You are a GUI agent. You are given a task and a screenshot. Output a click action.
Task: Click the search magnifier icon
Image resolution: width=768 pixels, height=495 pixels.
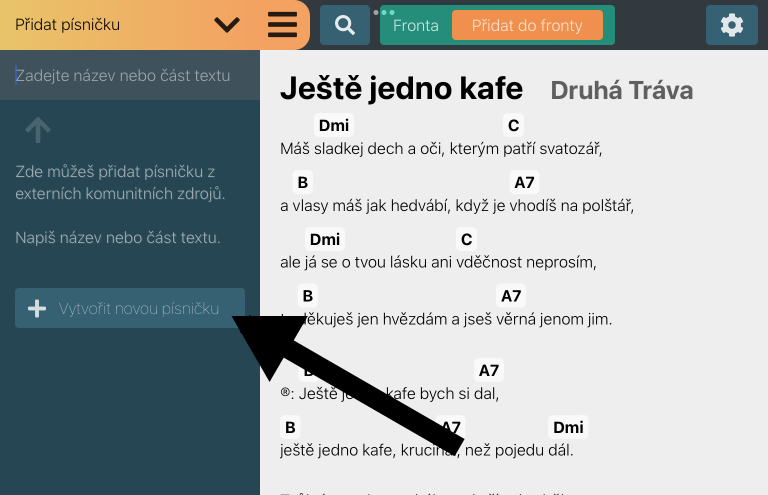(345, 25)
